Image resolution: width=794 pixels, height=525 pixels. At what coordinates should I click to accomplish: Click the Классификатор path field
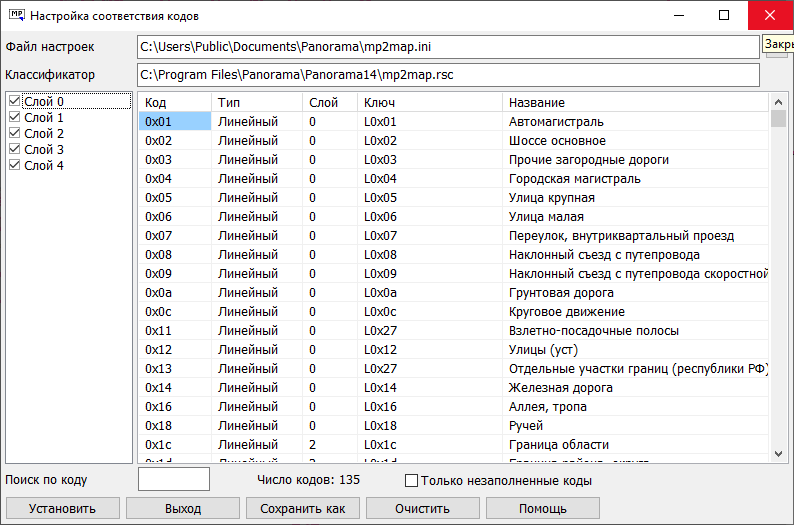(448, 75)
